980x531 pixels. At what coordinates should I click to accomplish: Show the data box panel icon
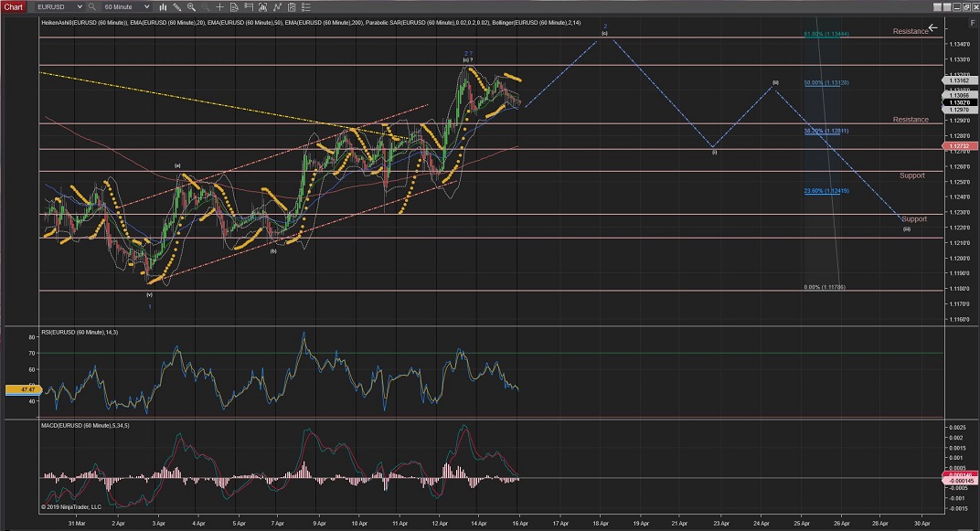coord(234,6)
